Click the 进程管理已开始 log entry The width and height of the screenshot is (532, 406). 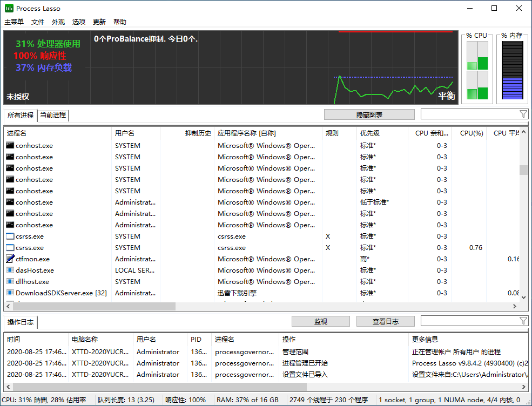[305, 363]
